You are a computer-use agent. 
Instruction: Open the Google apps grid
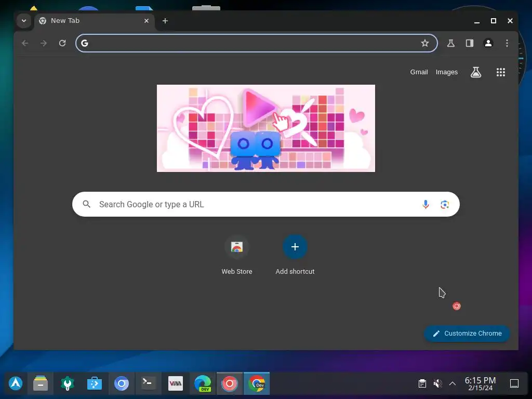(x=501, y=72)
